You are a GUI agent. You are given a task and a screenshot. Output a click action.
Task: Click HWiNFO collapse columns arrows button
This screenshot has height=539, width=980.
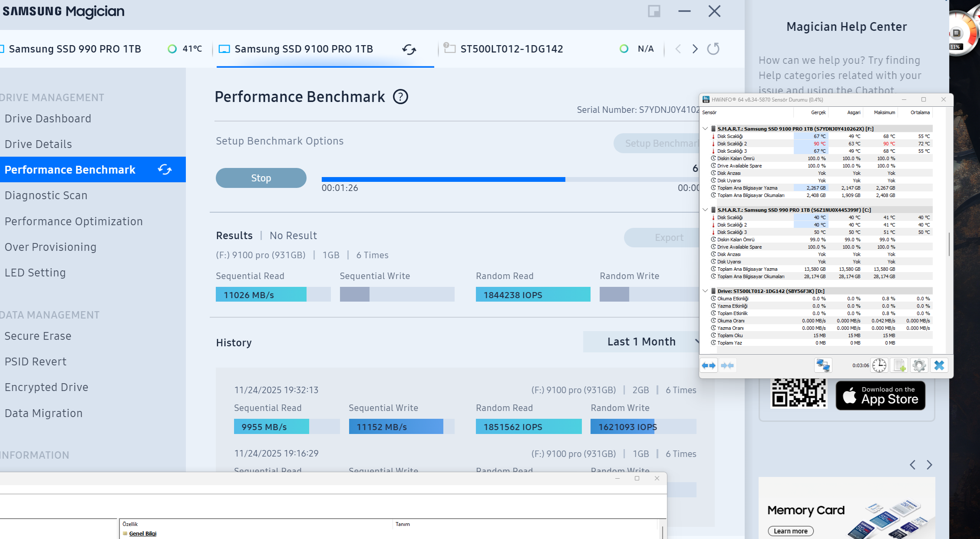[x=727, y=366]
